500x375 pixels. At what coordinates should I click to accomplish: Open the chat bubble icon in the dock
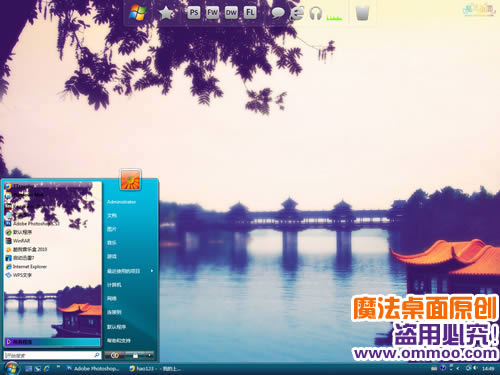click(278, 13)
